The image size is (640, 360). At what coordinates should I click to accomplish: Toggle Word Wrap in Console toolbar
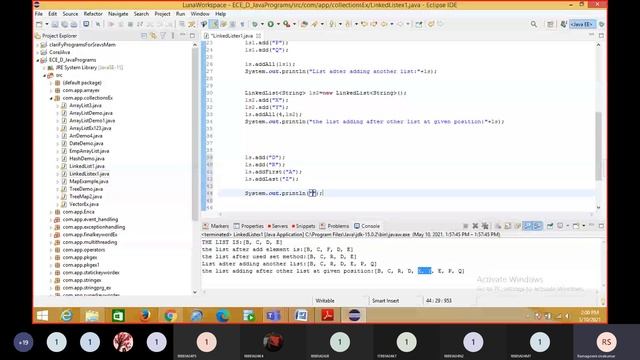coord(518,226)
